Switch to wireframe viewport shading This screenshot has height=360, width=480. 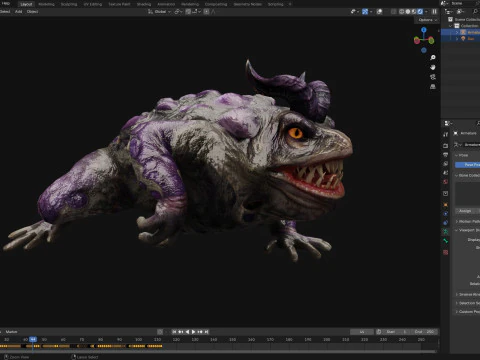(x=401, y=12)
